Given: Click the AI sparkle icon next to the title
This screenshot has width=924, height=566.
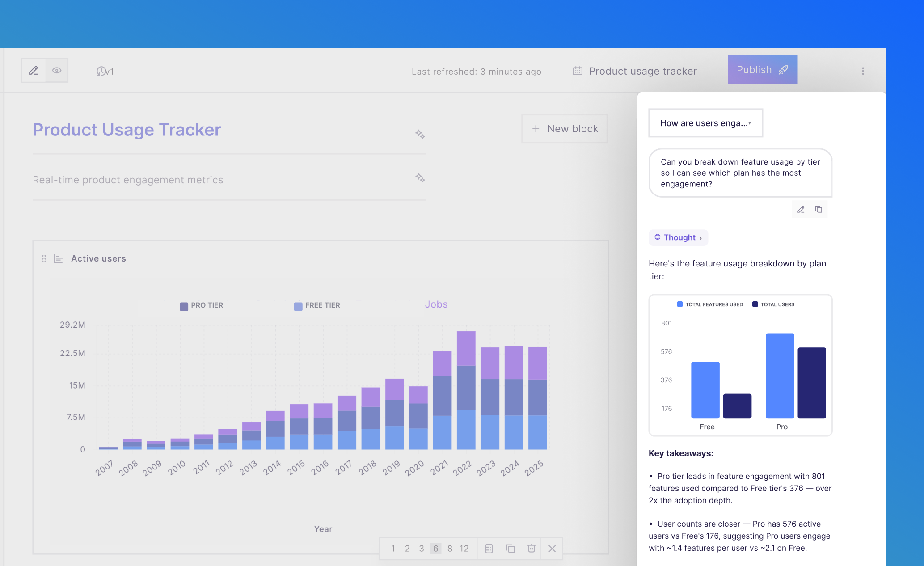Looking at the screenshot, I should click(420, 134).
